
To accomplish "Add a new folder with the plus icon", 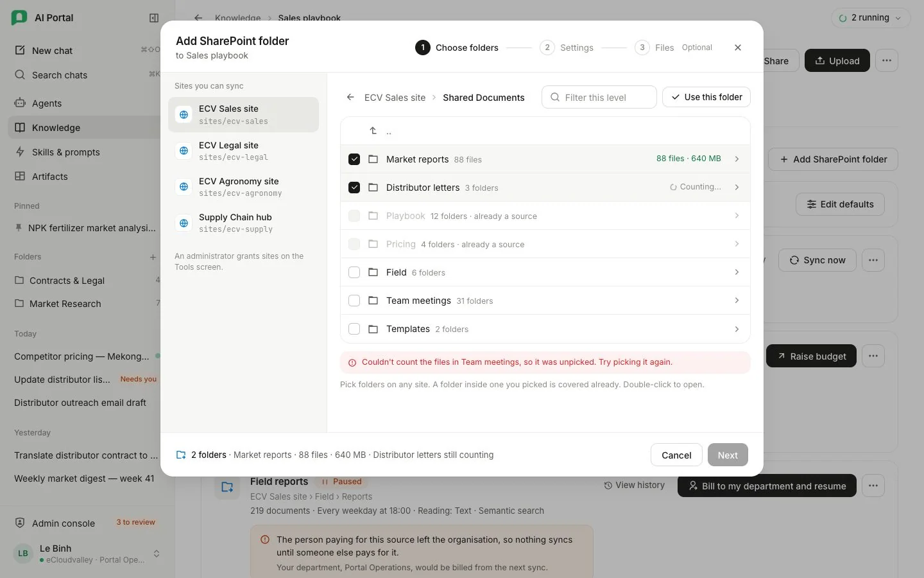I will coord(153,257).
